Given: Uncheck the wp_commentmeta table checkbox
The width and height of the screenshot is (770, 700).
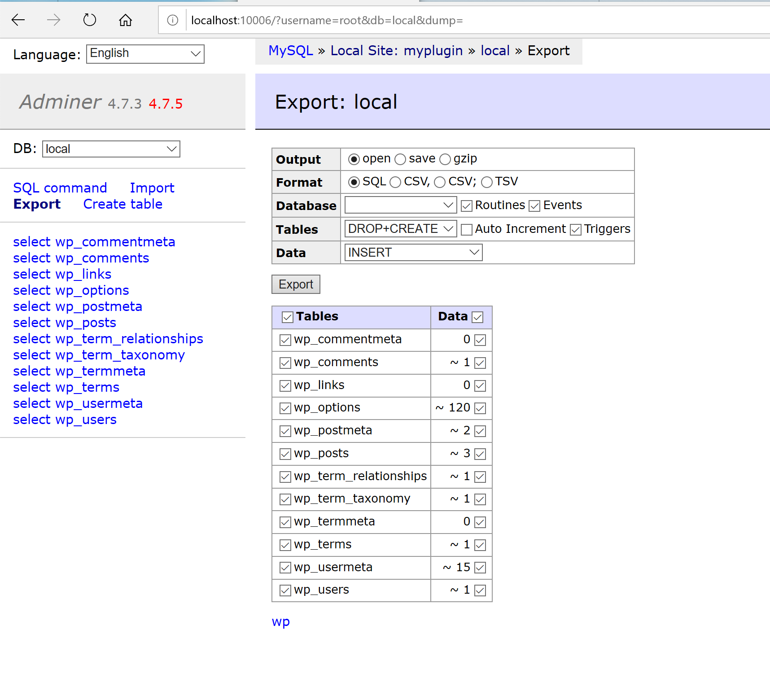Looking at the screenshot, I should (285, 340).
